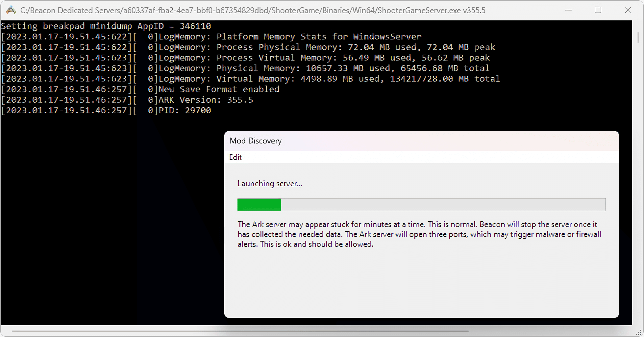Open the Edit menu in Mod Discovery

(x=235, y=157)
